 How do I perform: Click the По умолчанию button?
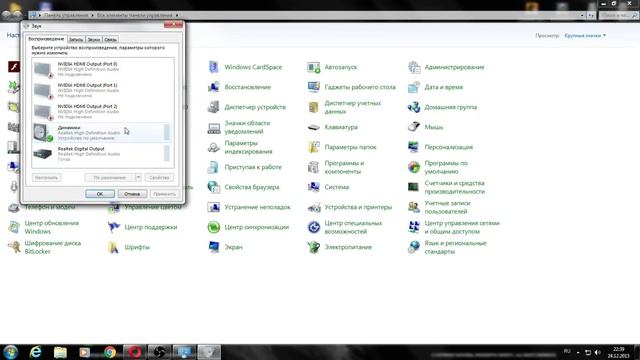tap(110, 178)
